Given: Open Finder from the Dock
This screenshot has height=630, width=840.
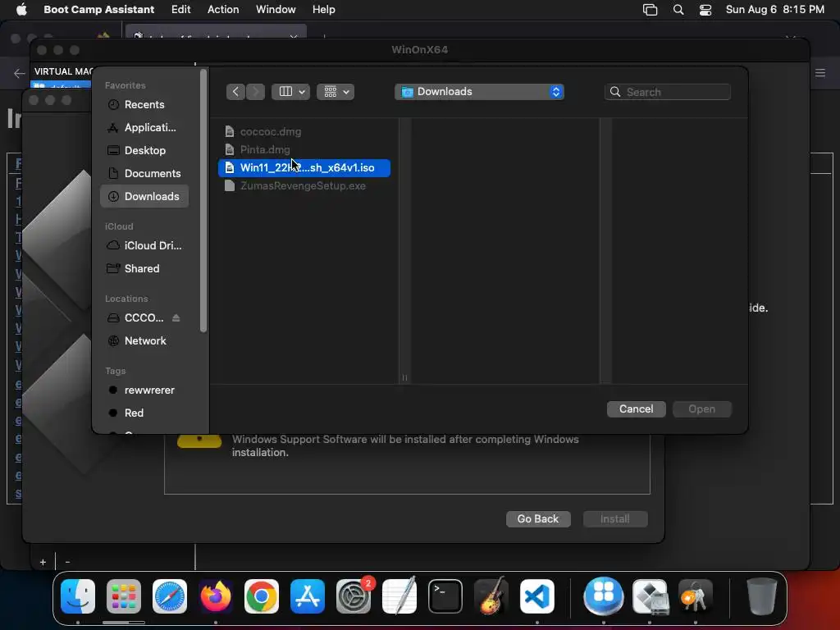Looking at the screenshot, I should pyautogui.click(x=78, y=596).
